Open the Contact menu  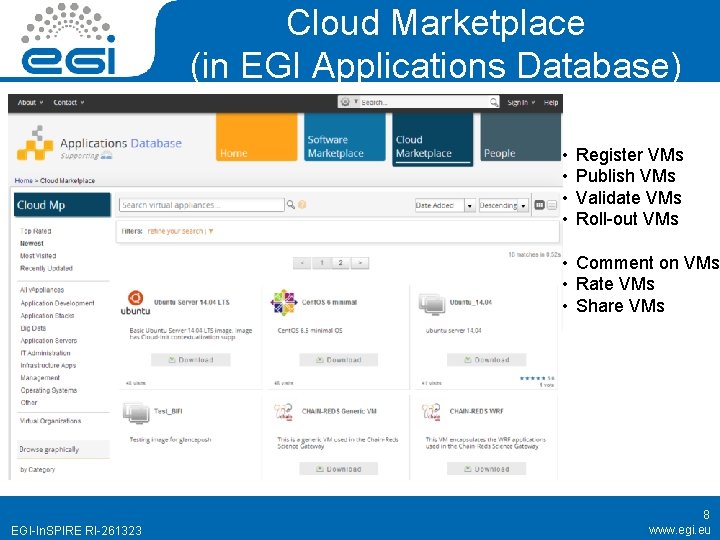[x=68, y=102]
